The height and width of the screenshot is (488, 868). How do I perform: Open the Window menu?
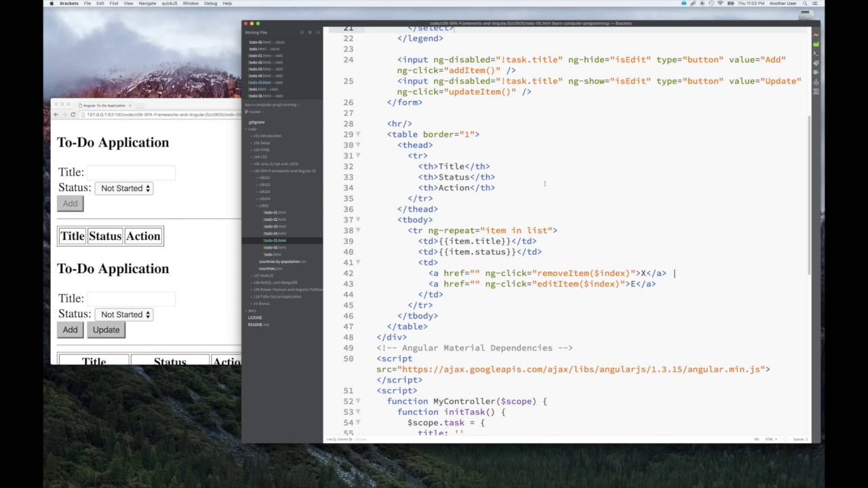click(191, 3)
